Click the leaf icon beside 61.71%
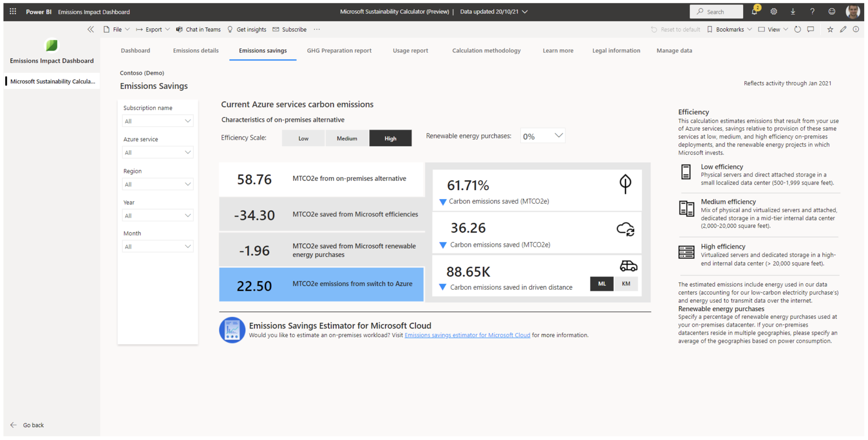This screenshot has height=440, width=868. [x=625, y=184]
